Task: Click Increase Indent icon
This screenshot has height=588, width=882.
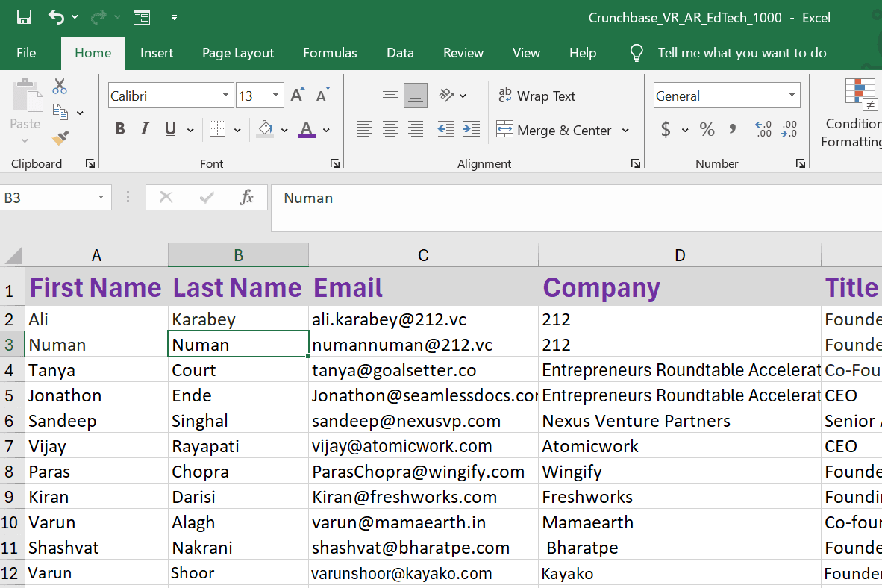Action: 472,129
